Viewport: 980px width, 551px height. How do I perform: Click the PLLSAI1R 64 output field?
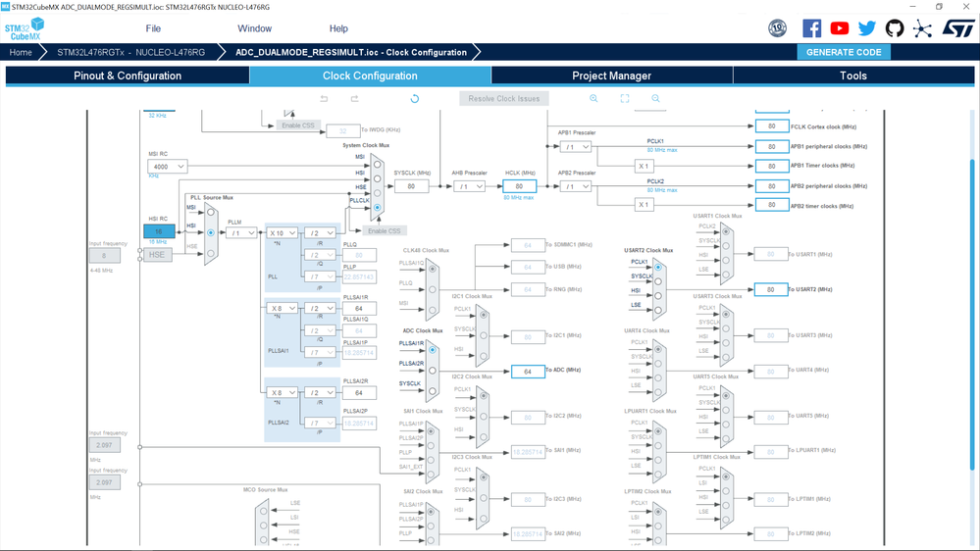coord(359,308)
